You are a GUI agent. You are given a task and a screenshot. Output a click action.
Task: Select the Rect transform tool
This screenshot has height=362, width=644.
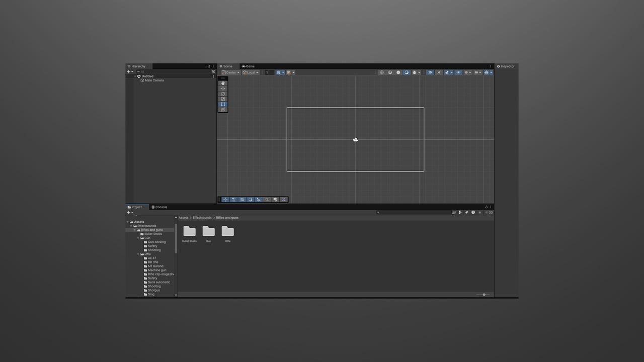coord(223,104)
